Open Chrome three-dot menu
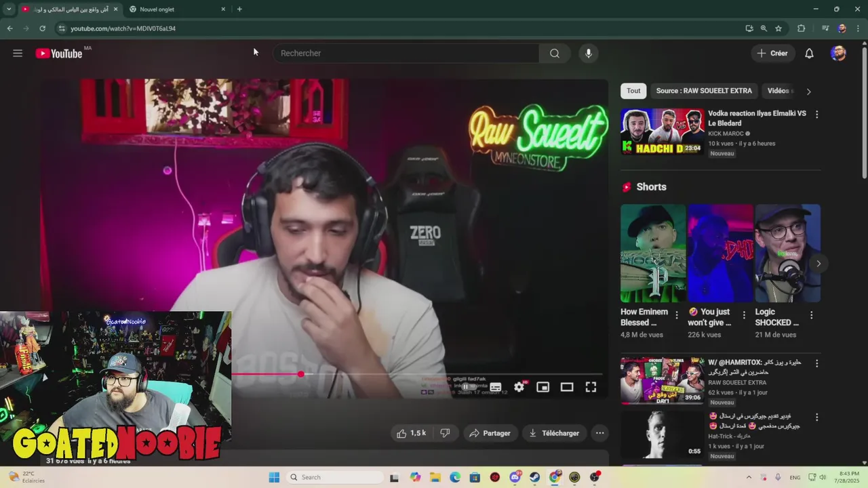This screenshot has width=868, height=488. 857,28
